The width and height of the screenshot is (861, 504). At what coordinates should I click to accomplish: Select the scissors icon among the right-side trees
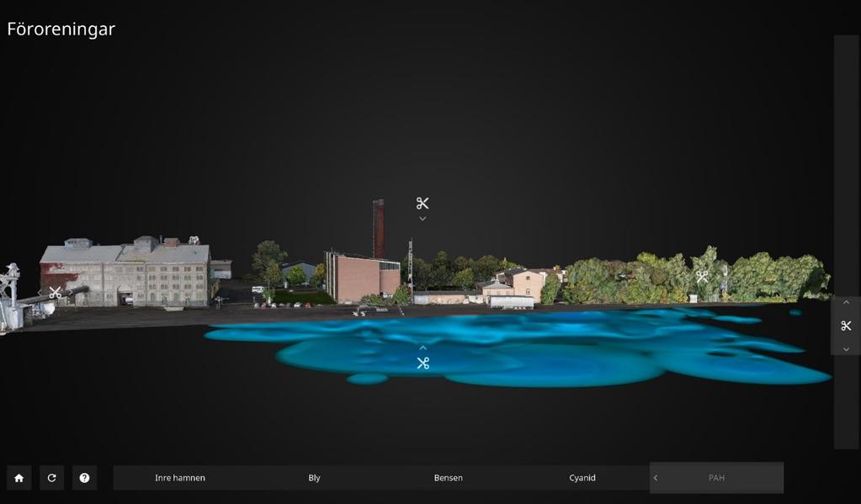(x=702, y=276)
